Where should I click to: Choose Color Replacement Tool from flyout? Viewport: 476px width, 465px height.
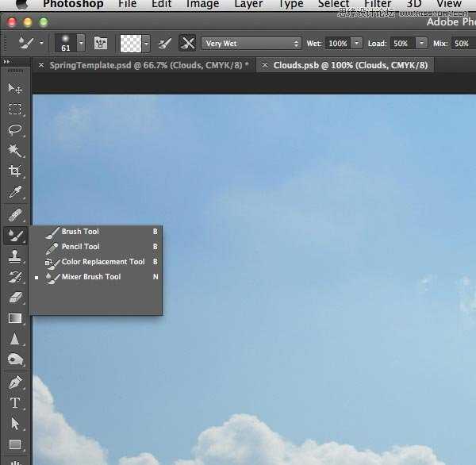click(x=102, y=262)
